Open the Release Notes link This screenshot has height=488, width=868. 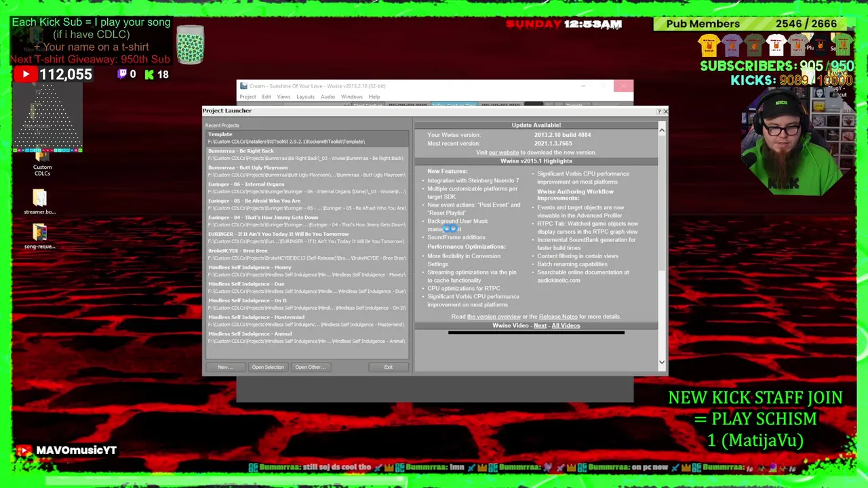point(558,317)
